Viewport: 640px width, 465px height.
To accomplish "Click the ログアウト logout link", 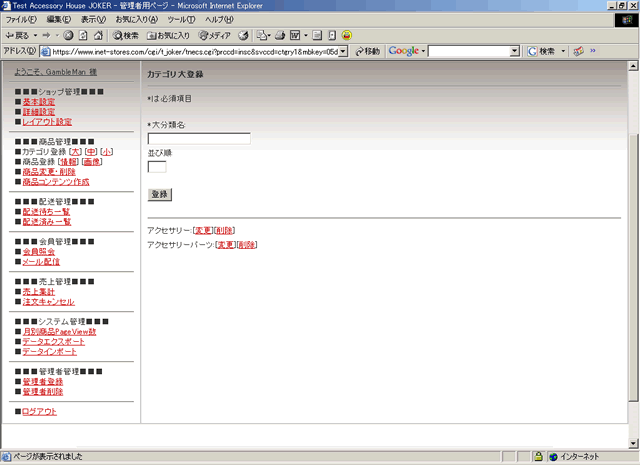I will 39,412.
